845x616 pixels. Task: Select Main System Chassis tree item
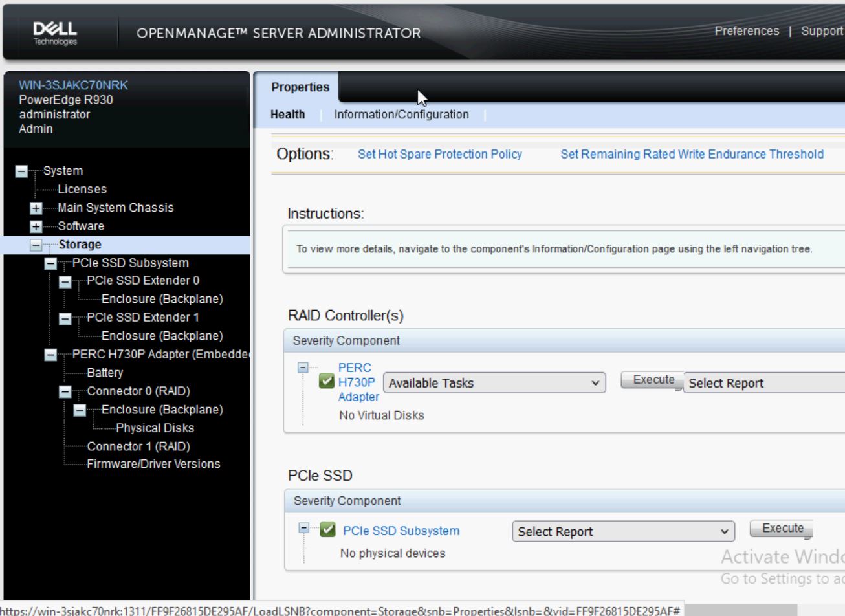pos(116,208)
